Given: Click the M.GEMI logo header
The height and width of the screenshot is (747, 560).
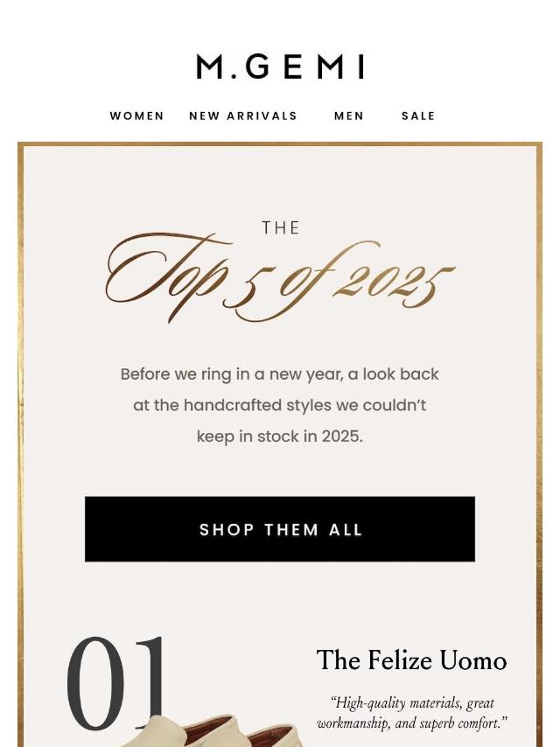Looking at the screenshot, I should [280, 66].
